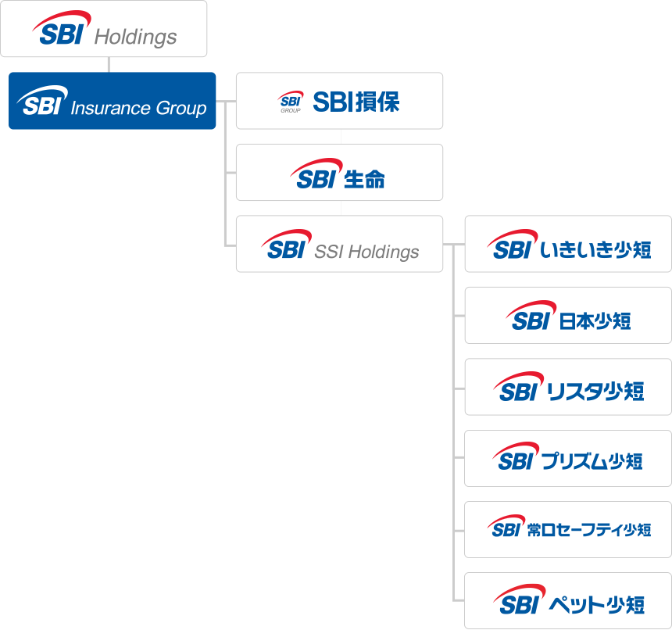Click the SBI GROUP logo beside 損保
Screen dimensions: 672x630
point(291,102)
